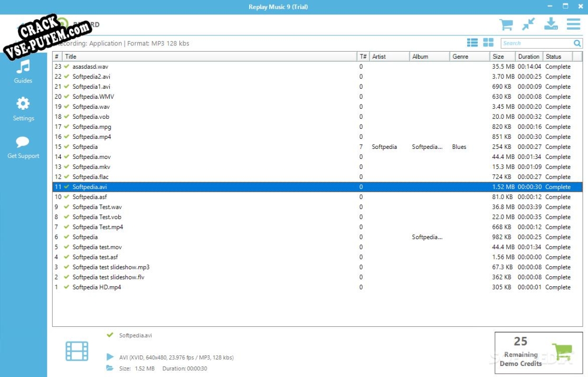The height and width of the screenshot is (377, 588).
Task: Open Get Support chat bubble
Action: [x=23, y=147]
